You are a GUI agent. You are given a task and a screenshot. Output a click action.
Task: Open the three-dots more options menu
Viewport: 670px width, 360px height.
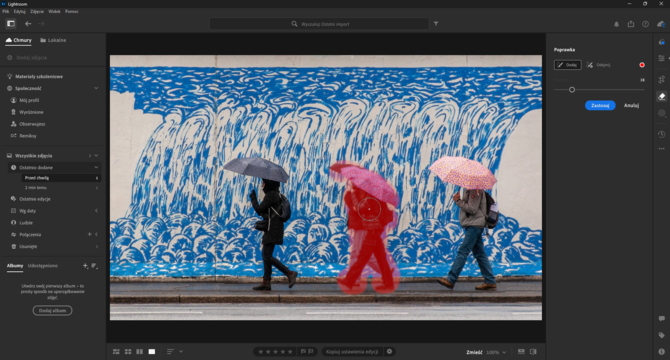(x=661, y=149)
